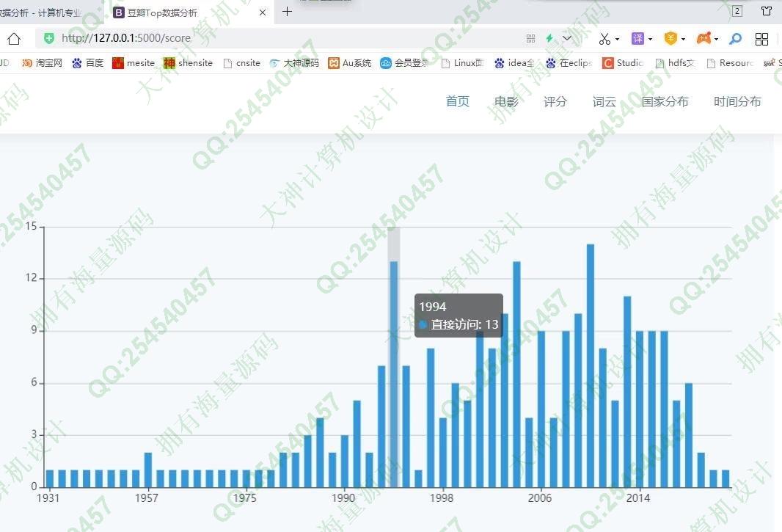
Task: Click the x-axis label 2006
Action: coord(540,498)
